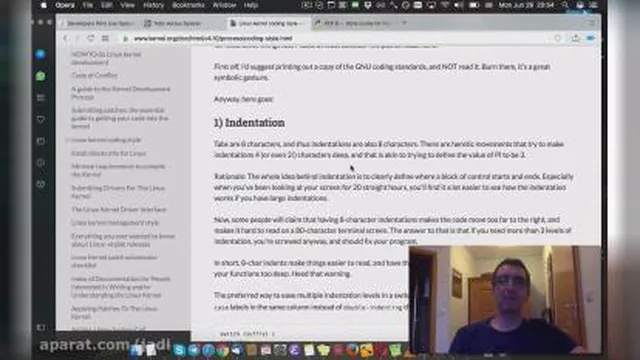Toggle the sidebar setup icon at bottom-left
The image size is (640, 360).
[41, 327]
